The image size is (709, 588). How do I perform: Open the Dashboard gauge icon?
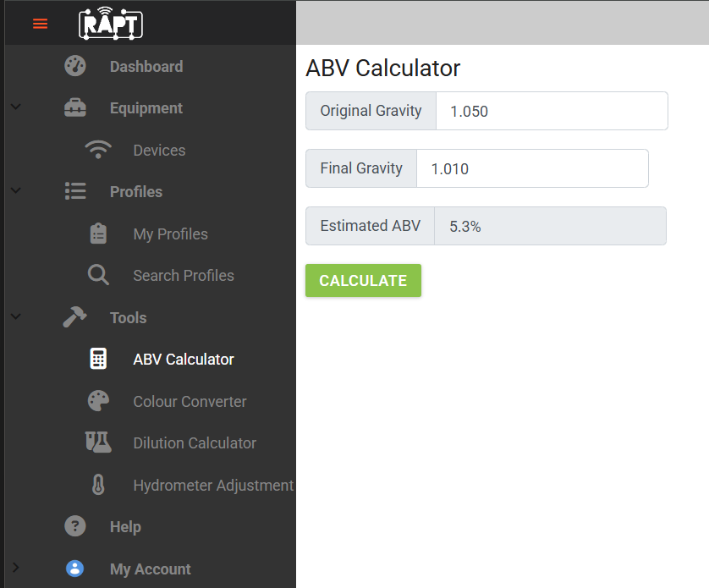(x=75, y=66)
